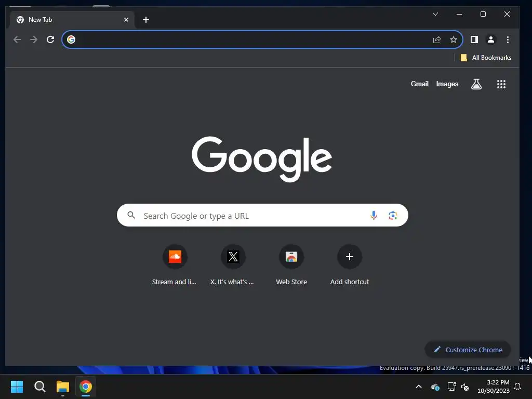Open Search Labs flask icon
Screen dimensions: 532x399
[x=476, y=84]
